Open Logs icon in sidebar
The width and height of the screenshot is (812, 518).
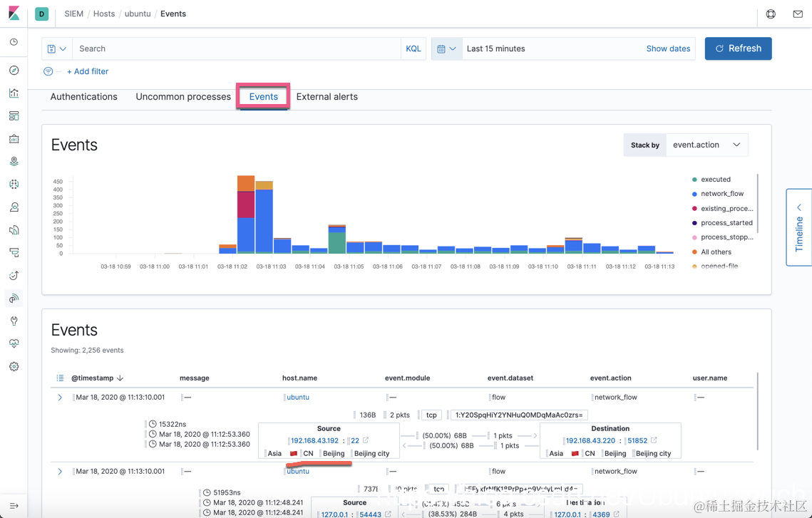pyautogui.click(x=14, y=229)
